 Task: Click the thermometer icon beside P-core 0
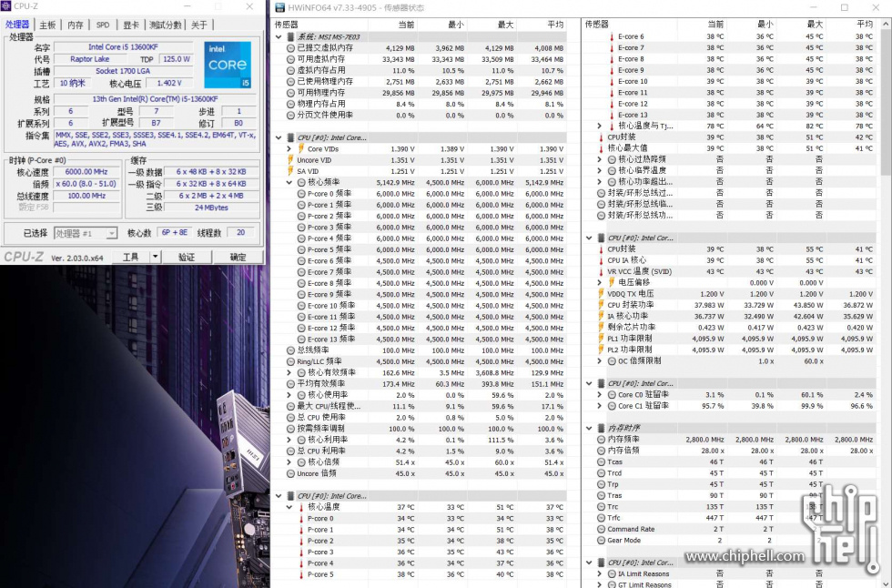301,518
